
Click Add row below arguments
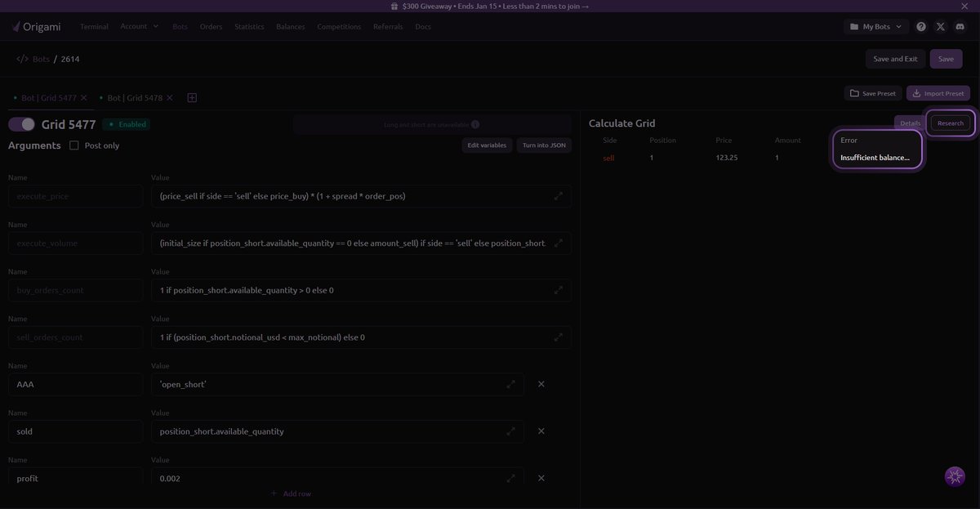pos(291,493)
